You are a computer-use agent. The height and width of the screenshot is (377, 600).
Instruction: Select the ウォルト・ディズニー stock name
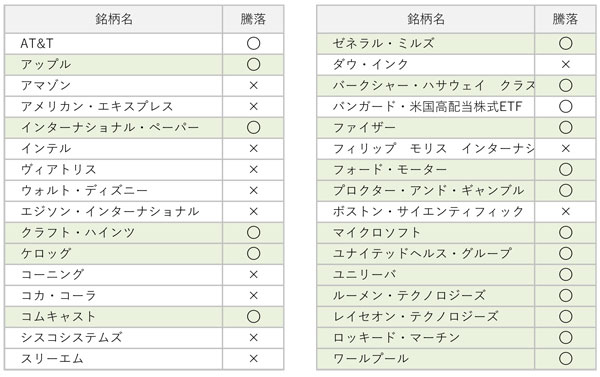point(84,190)
